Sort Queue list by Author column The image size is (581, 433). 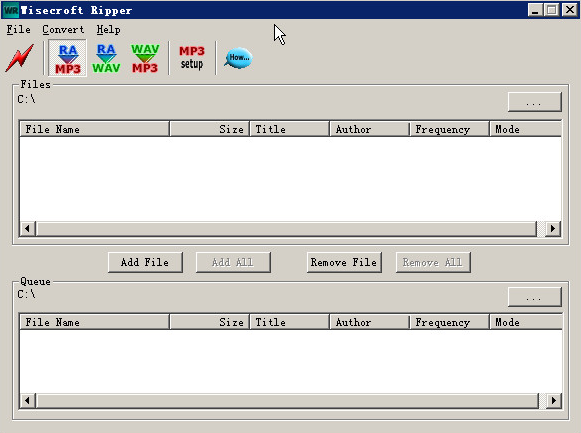tap(370, 322)
